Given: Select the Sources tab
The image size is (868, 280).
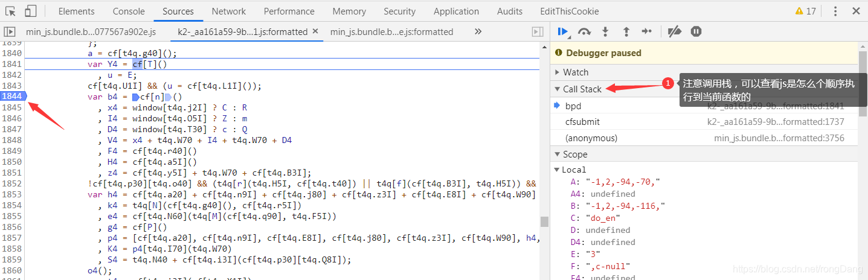Looking at the screenshot, I should (178, 11).
